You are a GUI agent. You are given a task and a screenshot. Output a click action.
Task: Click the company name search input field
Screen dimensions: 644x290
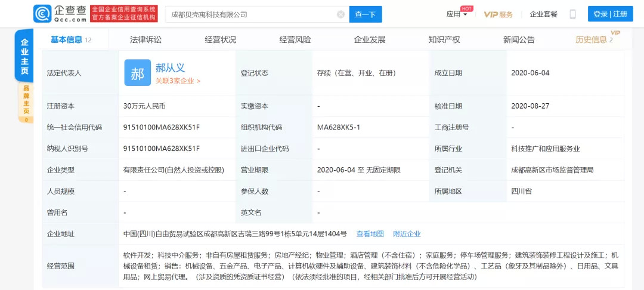tap(250, 14)
